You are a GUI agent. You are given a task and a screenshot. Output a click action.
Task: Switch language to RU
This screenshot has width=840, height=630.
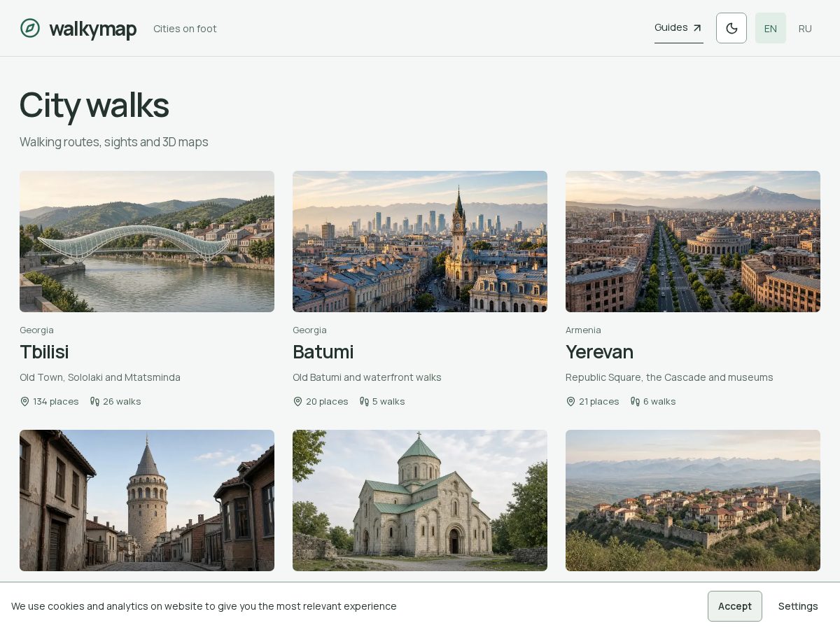click(805, 28)
